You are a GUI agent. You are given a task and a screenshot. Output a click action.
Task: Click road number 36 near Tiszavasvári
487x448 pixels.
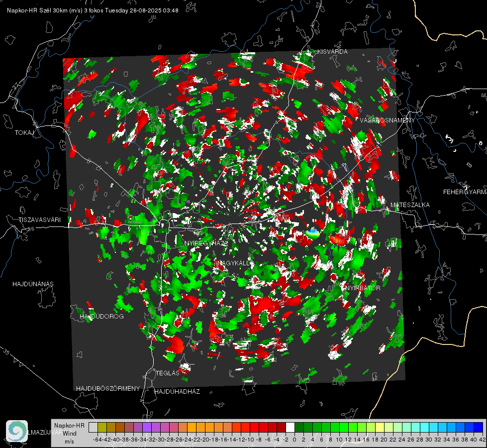[31, 229]
